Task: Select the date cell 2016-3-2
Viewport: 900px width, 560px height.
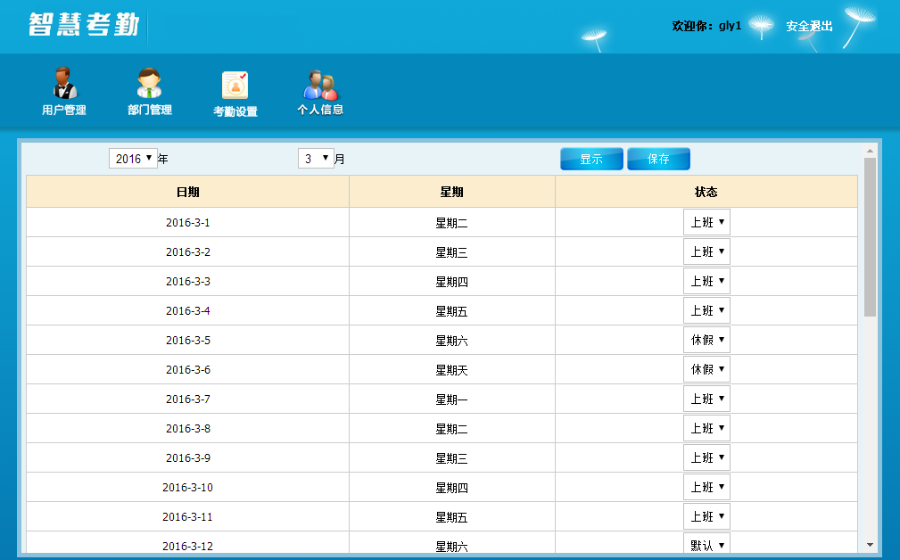Action: point(188,252)
